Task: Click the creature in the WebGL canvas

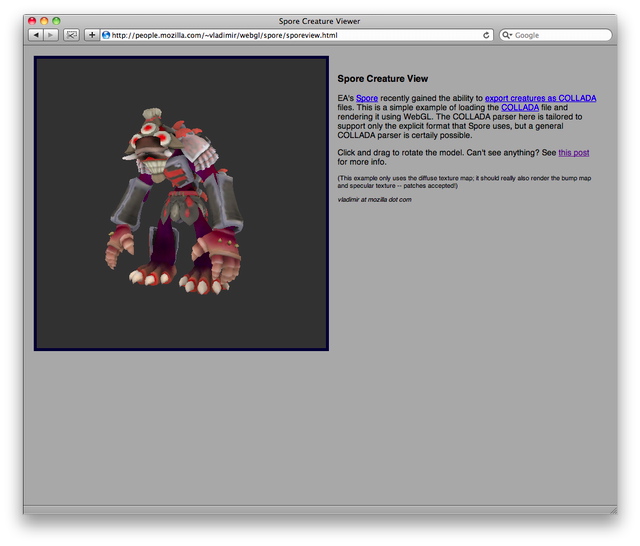Action: click(x=176, y=201)
